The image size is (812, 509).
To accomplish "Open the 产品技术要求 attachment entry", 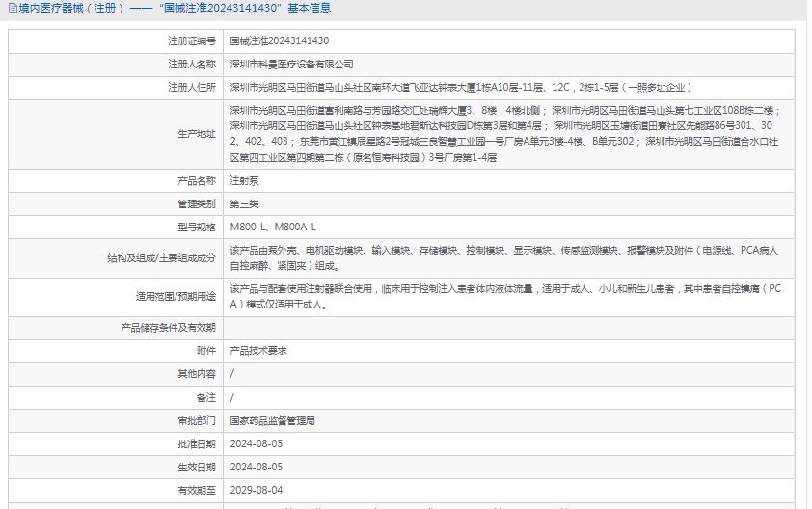I will tap(257, 351).
